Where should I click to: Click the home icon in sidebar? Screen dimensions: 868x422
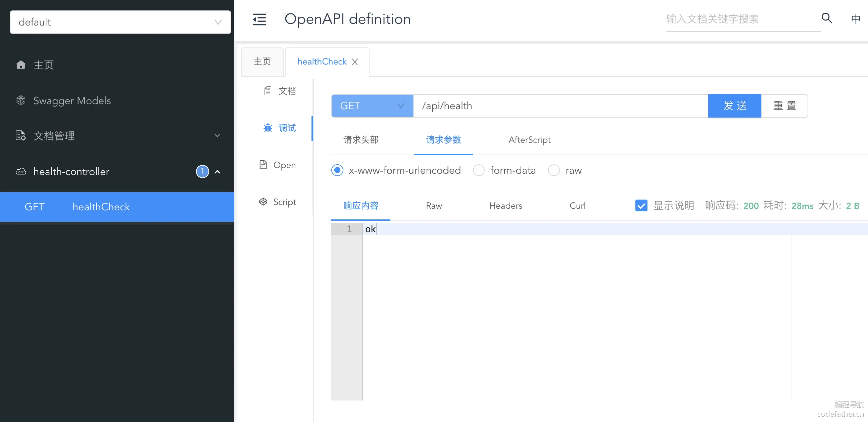point(21,65)
